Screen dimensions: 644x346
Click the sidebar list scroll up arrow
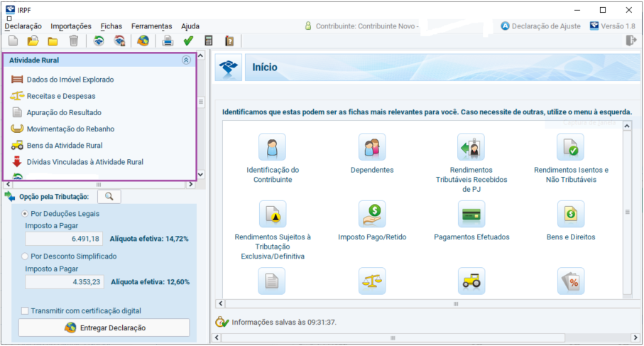(200, 55)
